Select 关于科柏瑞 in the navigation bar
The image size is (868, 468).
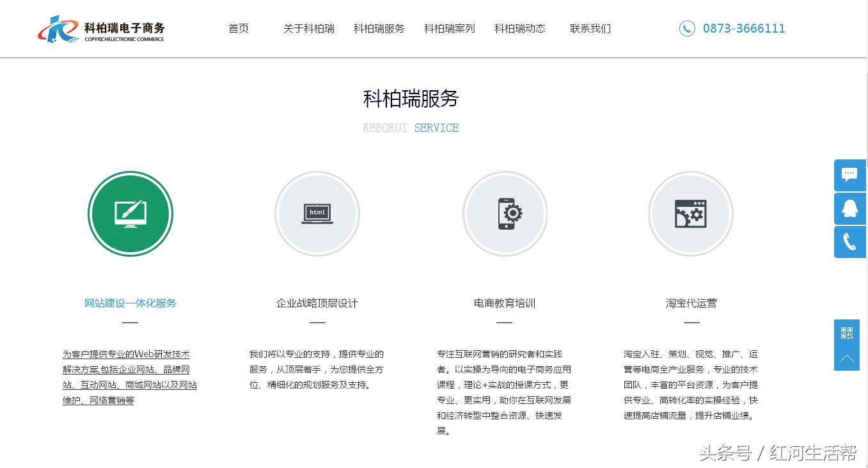(x=309, y=28)
